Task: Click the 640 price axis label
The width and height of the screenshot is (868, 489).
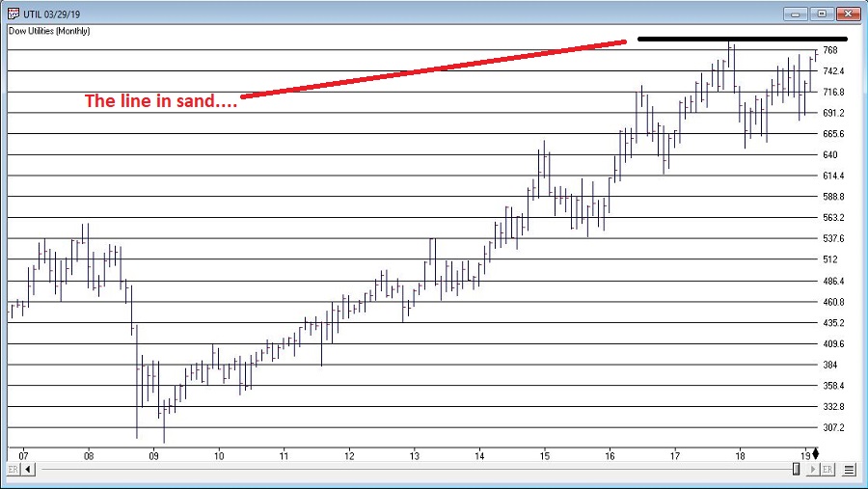Action: click(829, 155)
